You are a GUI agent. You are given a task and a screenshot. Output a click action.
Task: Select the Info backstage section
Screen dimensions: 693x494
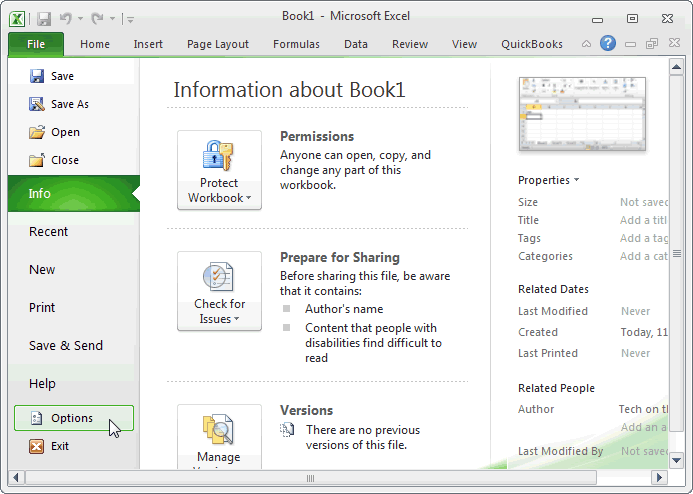[74, 194]
